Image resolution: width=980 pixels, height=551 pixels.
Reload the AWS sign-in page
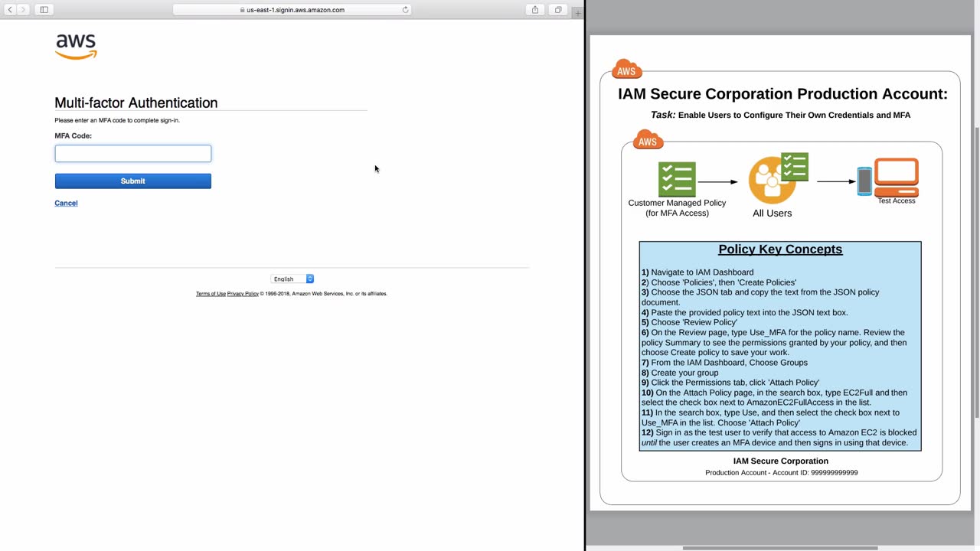pyautogui.click(x=405, y=10)
